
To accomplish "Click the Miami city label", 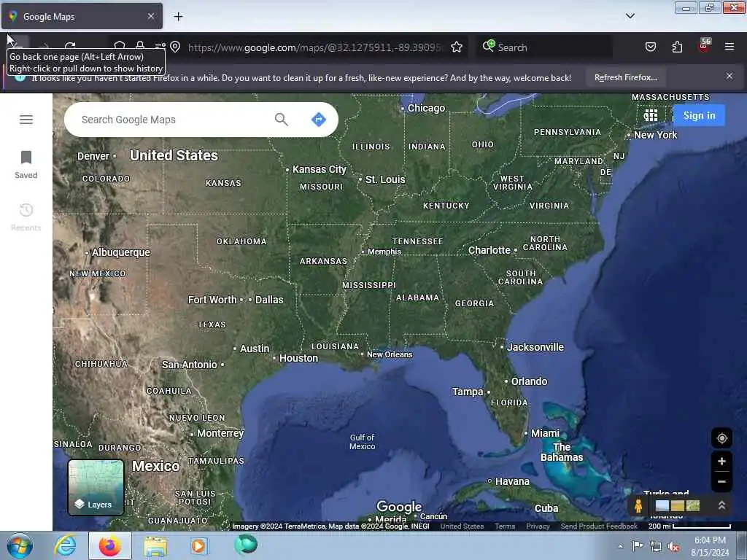I will 545,433.
